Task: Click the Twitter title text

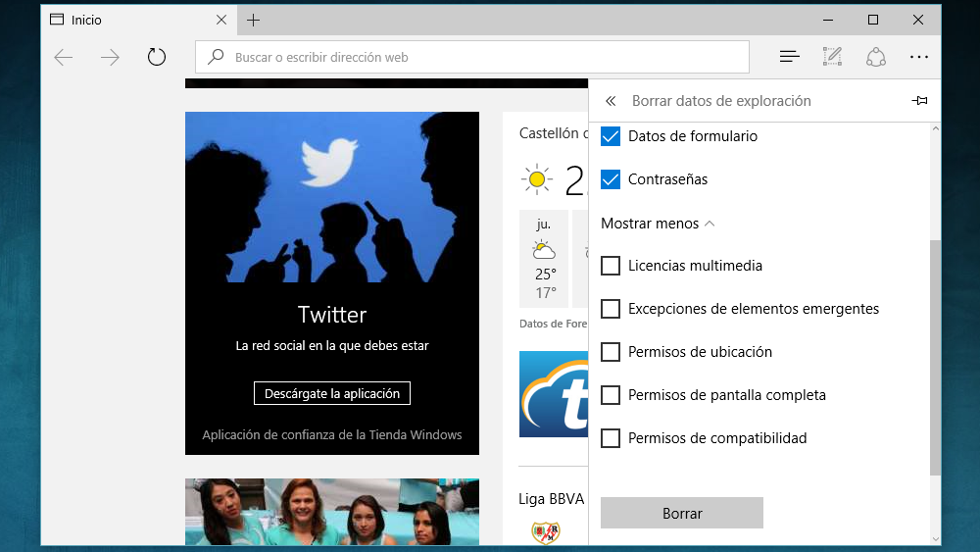Action: (x=332, y=315)
